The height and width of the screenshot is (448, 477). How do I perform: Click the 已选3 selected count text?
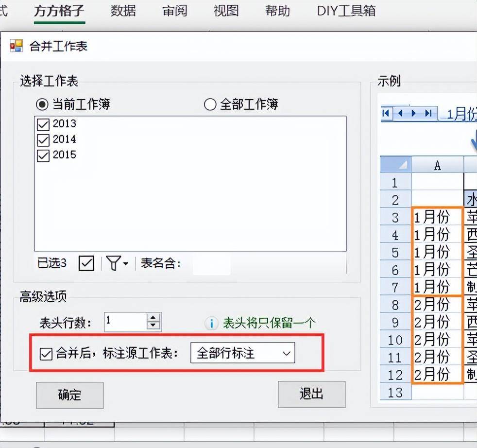[51, 263]
